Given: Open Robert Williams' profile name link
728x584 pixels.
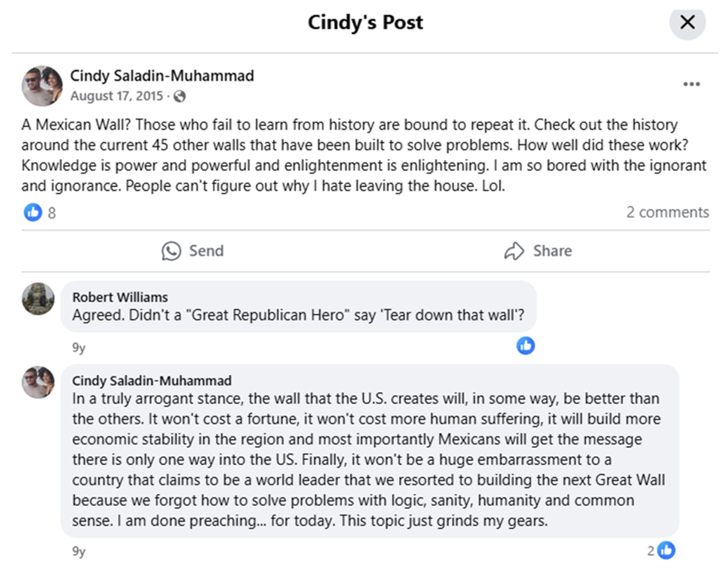Looking at the screenshot, I should click(120, 297).
